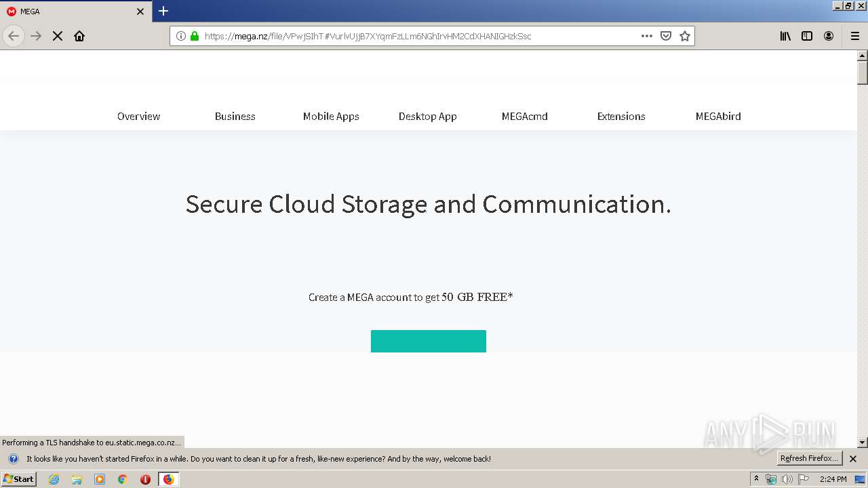Open the Firefox account icon

coord(829,36)
